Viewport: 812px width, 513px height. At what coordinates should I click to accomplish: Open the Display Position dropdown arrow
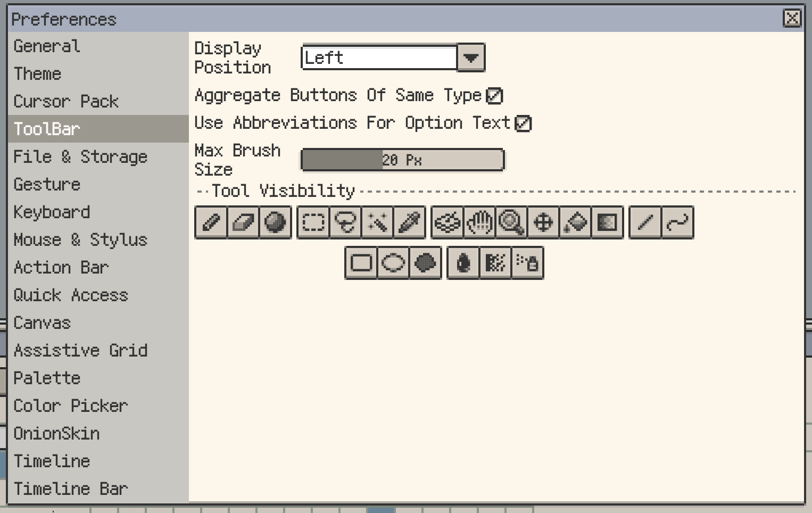click(x=471, y=57)
